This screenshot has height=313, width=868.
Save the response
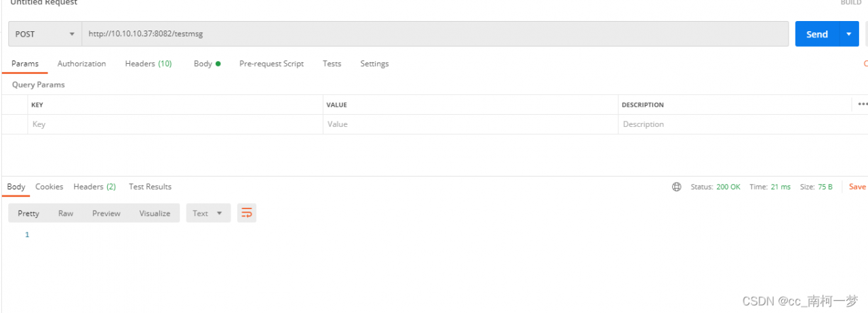pos(858,187)
